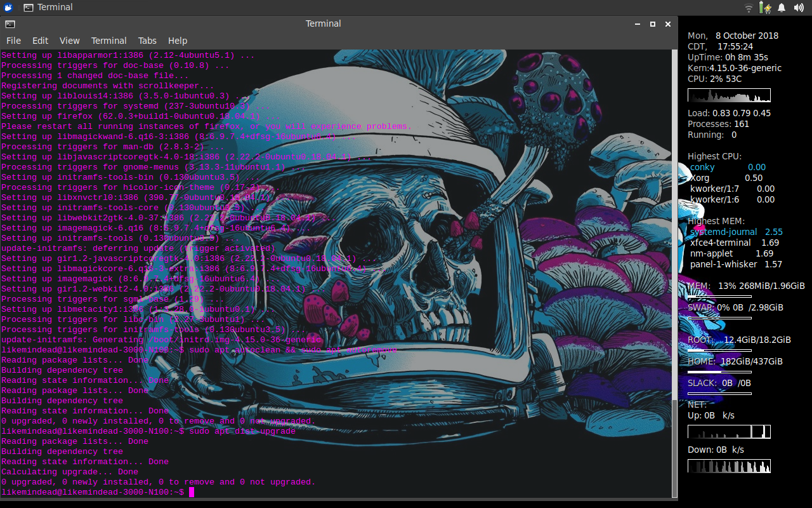Click the 'Calculating upgrade... Done' line

coord(70,472)
